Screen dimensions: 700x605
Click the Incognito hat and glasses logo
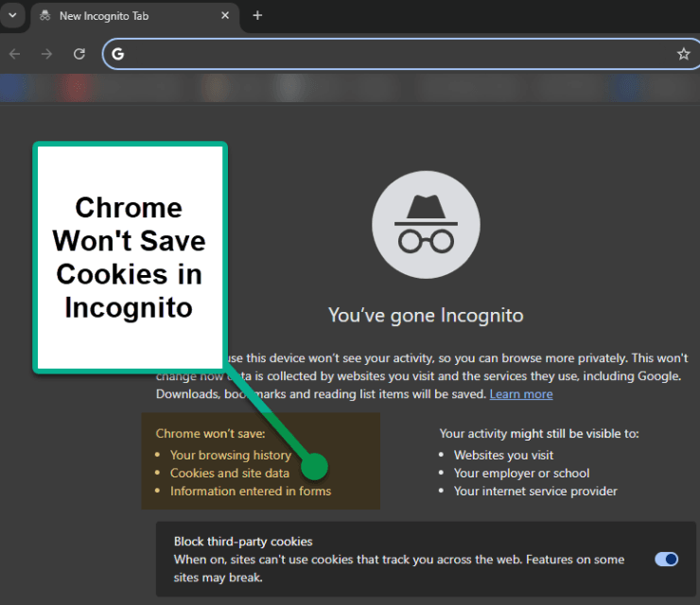pos(426,224)
